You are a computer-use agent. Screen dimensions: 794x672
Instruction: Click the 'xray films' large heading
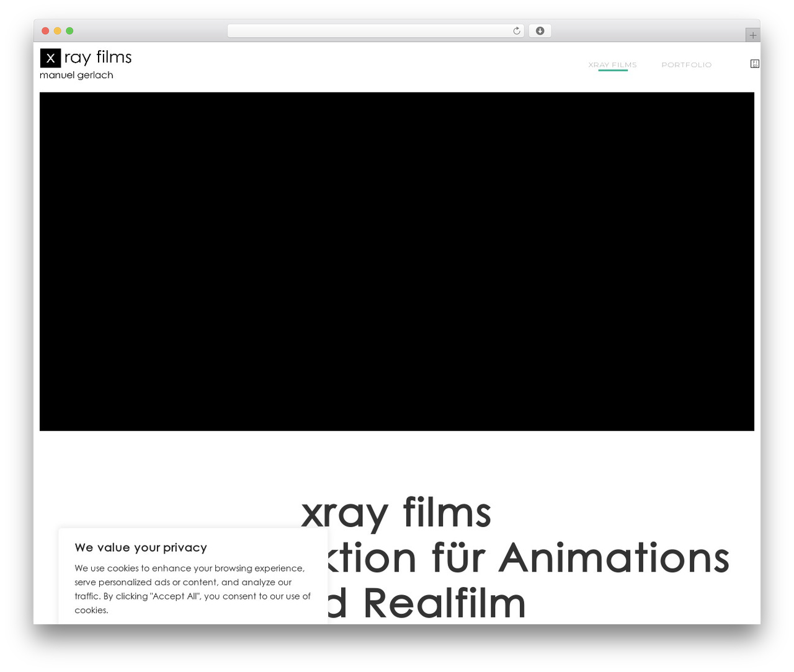tap(396, 513)
